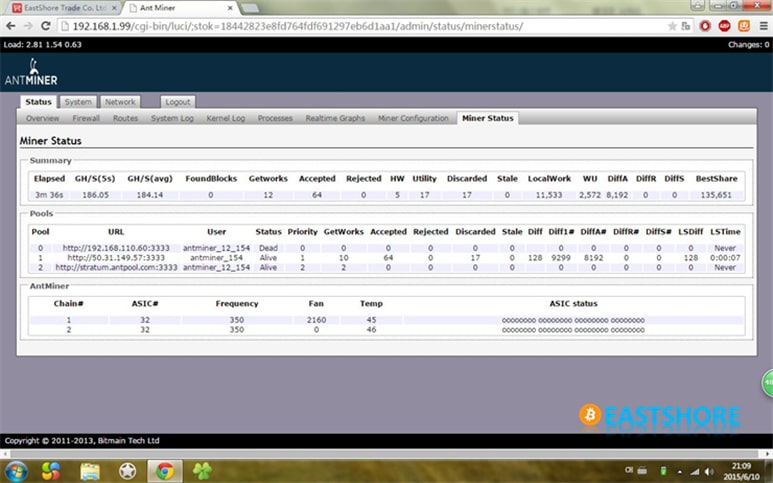Open the green clover taskbar app
Image resolution: width=773 pixels, height=483 pixels.
[x=202, y=472]
